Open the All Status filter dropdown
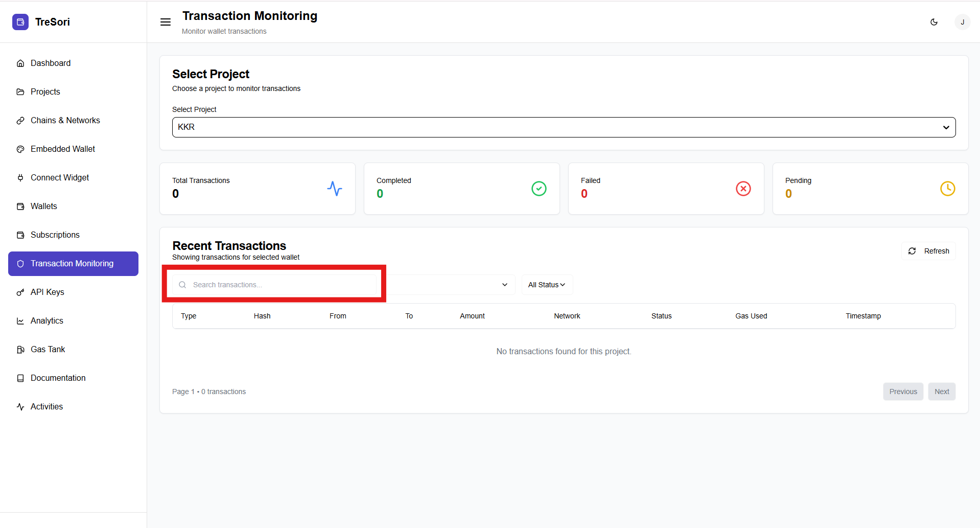This screenshot has width=980, height=528. (547, 285)
